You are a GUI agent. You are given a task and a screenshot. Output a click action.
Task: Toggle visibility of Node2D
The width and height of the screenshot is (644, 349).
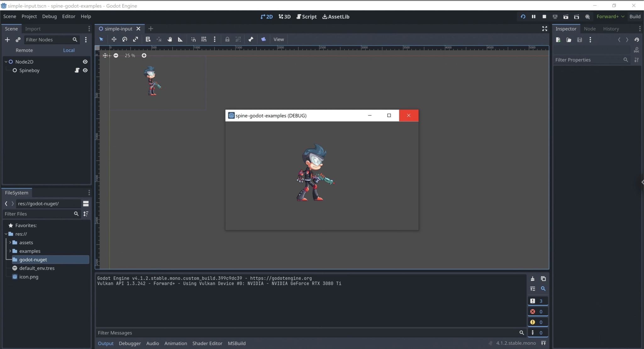click(x=85, y=62)
